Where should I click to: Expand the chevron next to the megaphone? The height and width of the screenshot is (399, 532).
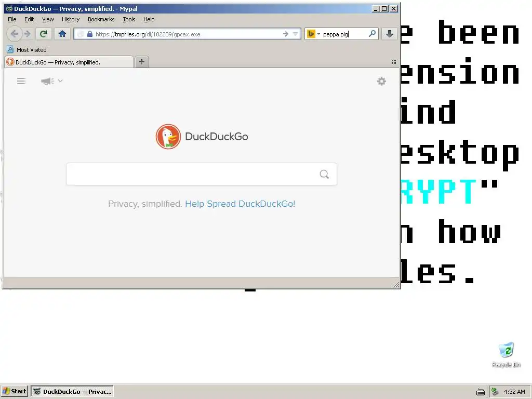60,81
